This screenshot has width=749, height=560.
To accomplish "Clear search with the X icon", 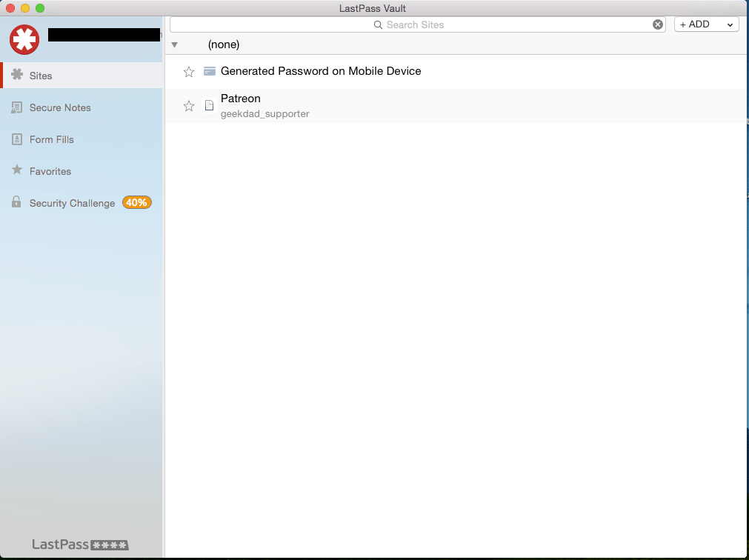I will pos(658,24).
